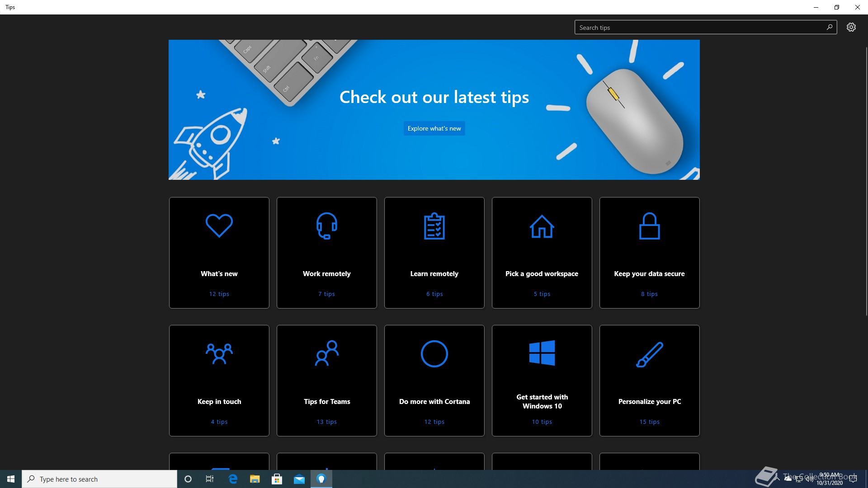The width and height of the screenshot is (868, 488).
Task: Click the Tips lightbulb taskbar icon
Action: coord(321,479)
